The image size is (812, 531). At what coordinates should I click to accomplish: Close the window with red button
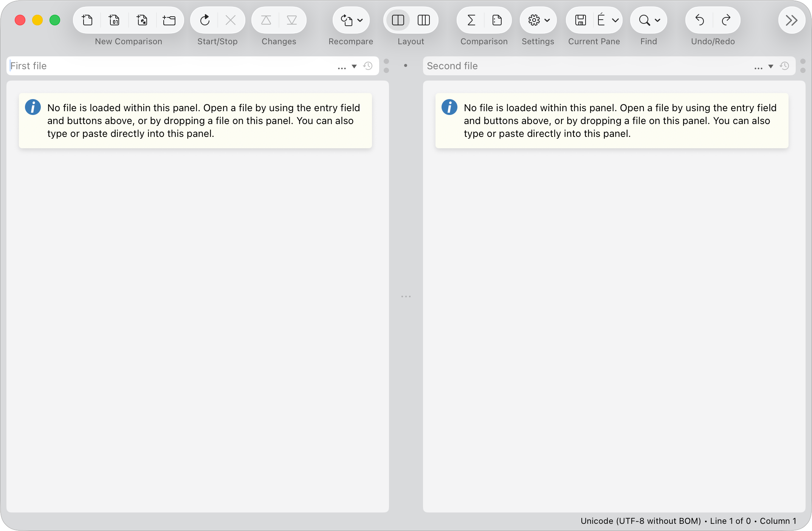(x=20, y=20)
